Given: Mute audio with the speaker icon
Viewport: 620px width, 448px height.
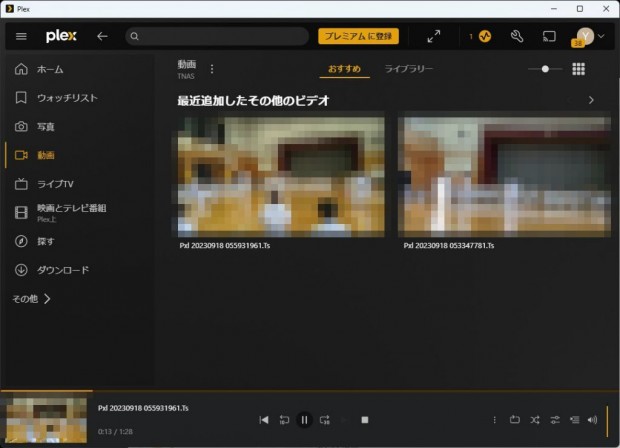Looking at the screenshot, I should coord(593,420).
